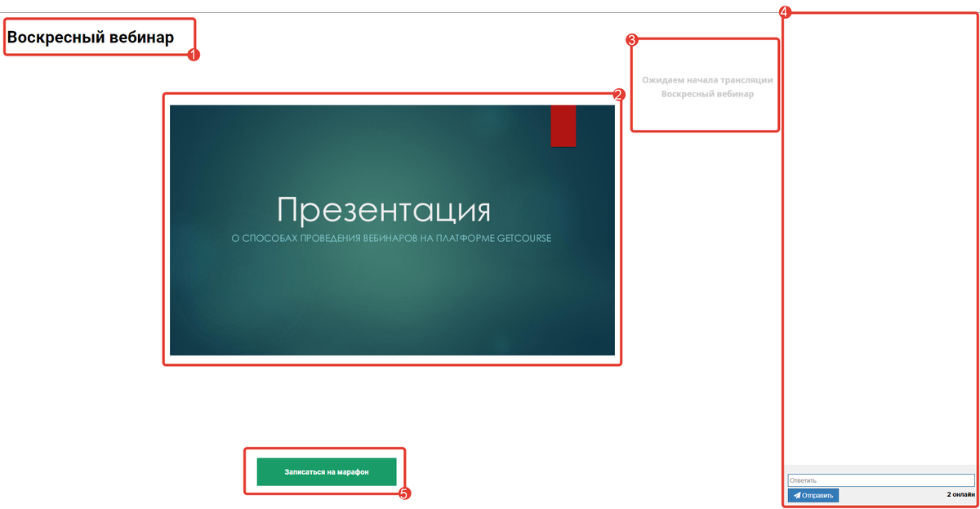The width and height of the screenshot is (980, 509).
Task: Click the red annotation marker number 1
Action: coord(194,55)
